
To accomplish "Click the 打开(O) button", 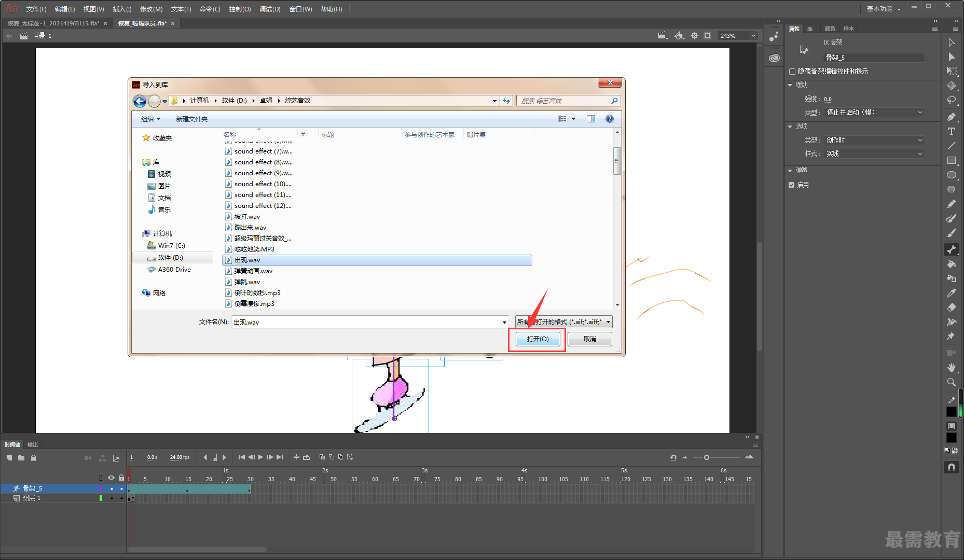I will click(x=538, y=339).
